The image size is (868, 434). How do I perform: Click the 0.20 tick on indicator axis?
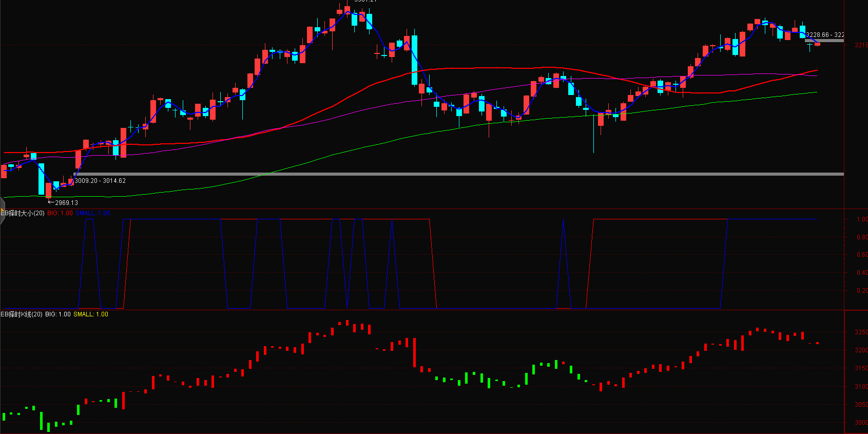(862, 291)
